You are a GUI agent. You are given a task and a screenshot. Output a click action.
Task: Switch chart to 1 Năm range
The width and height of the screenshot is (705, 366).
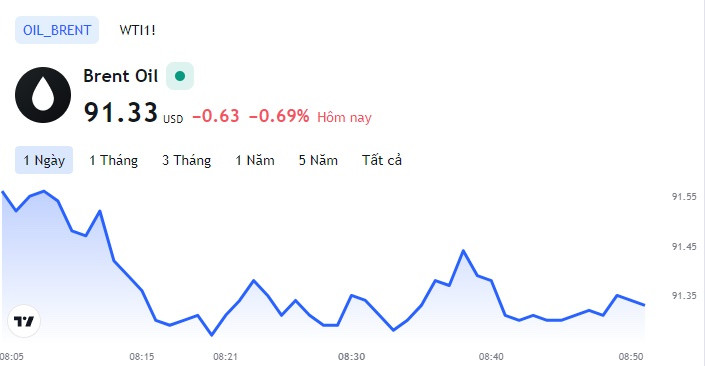tap(255, 160)
